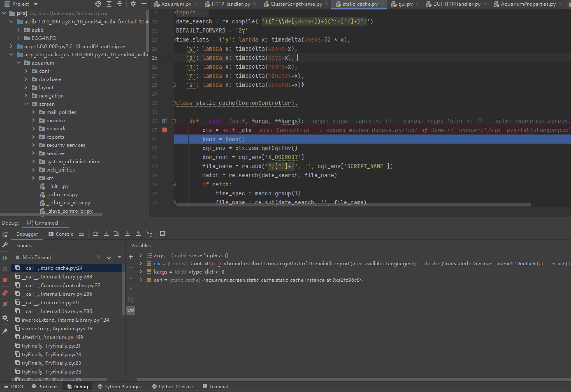This screenshot has height=392, width=571.
Task: Open gui.py editor tab
Action: tap(405, 4)
